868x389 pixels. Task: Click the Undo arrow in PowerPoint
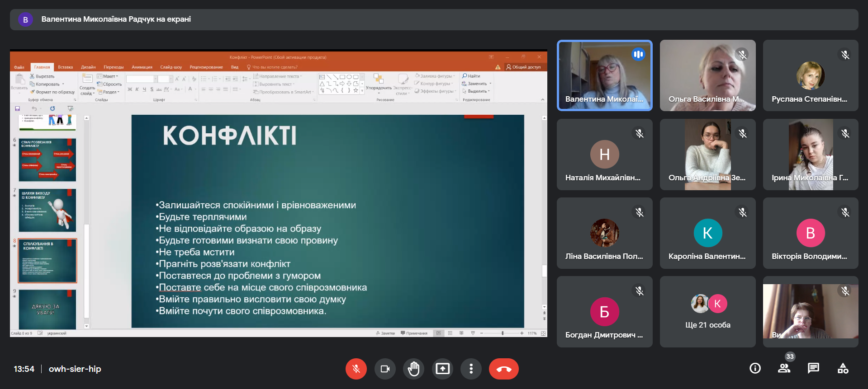pyautogui.click(x=34, y=108)
